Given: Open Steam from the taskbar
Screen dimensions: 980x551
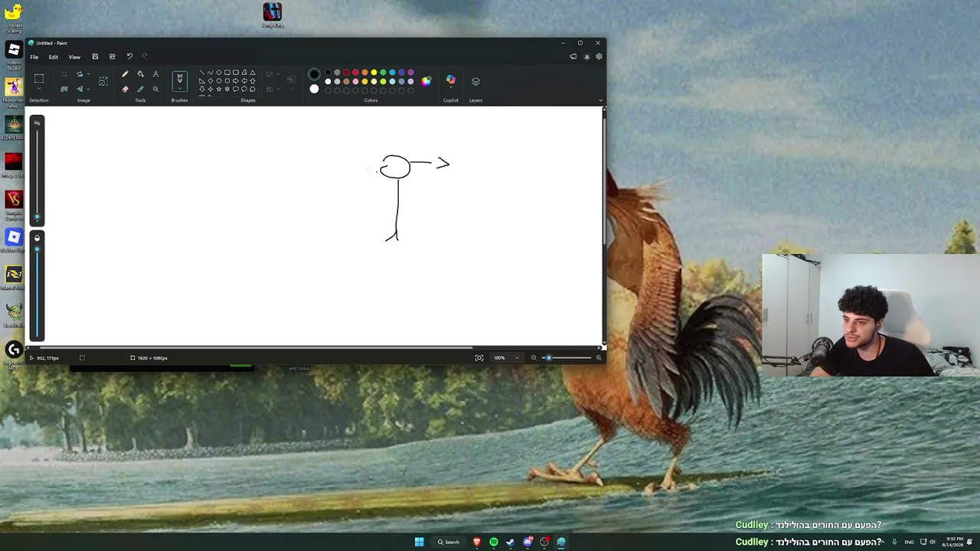Looking at the screenshot, I should point(511,542).
